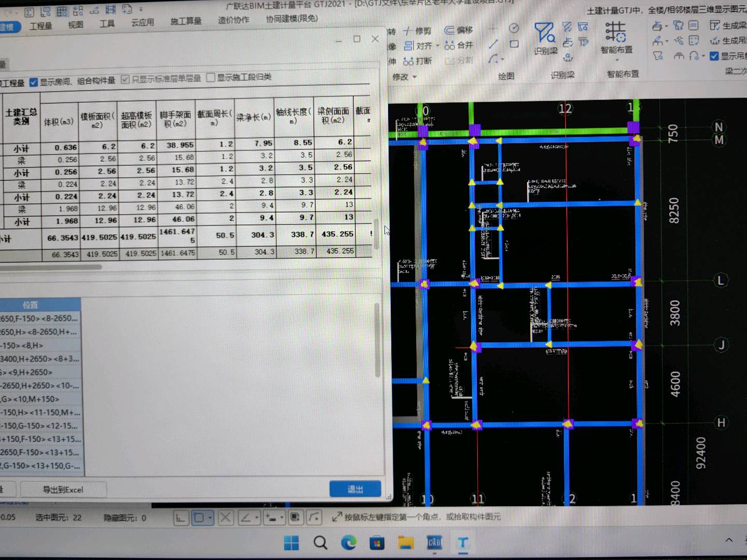Switch to CAD app on taskbar

click(434, 543)
